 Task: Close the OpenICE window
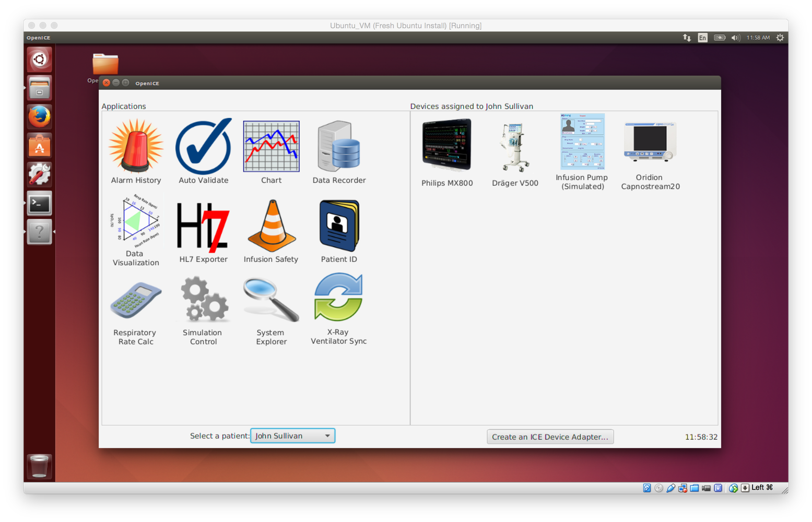(x=107, y=83)
